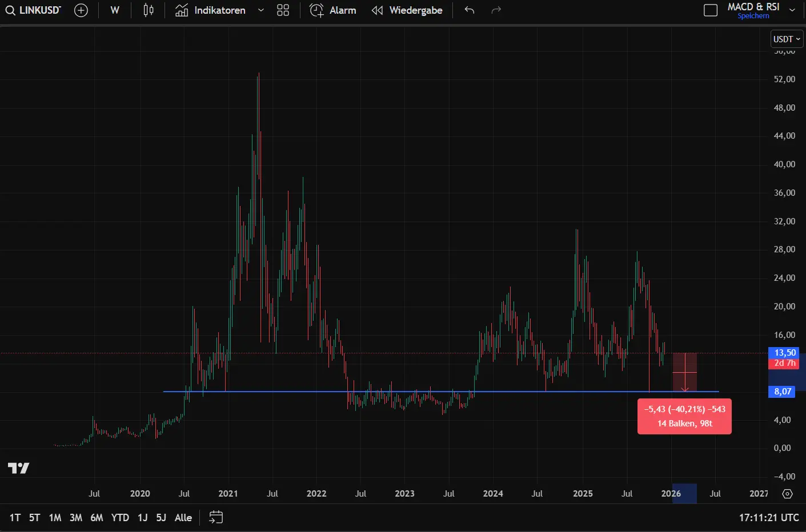Image resolution: width=806 pixels, height=532 pixels.
Task: Expand the USDT currency dropdown
Action: pos(787,39)
